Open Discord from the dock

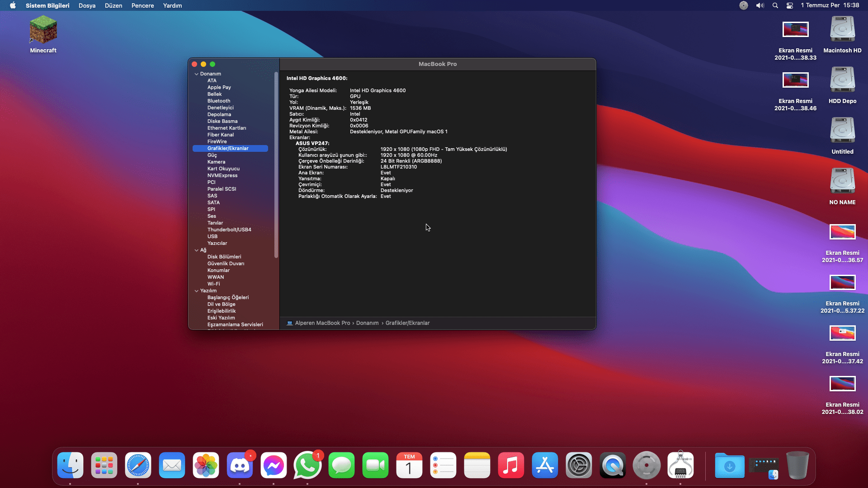coord(240,465)
